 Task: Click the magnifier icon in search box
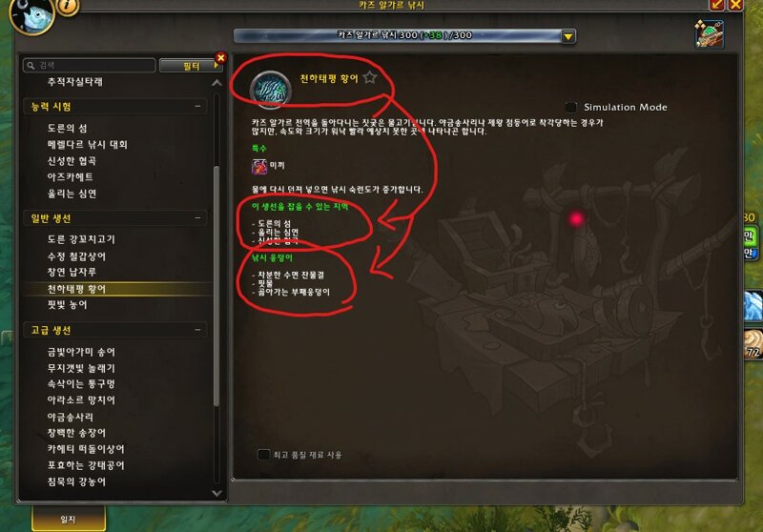point(31,65)
